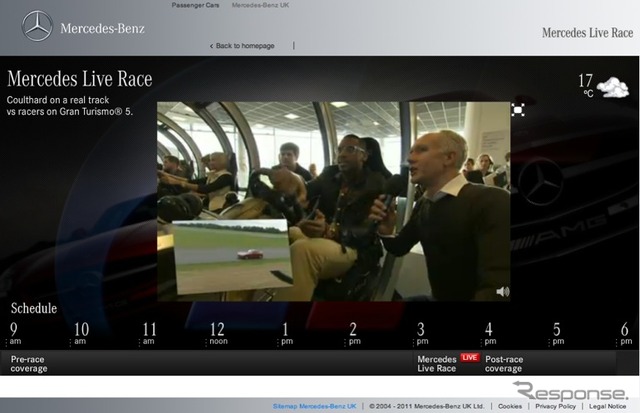
Task: Jump to 11 am timeline marker
Action: tap(149, 333)
